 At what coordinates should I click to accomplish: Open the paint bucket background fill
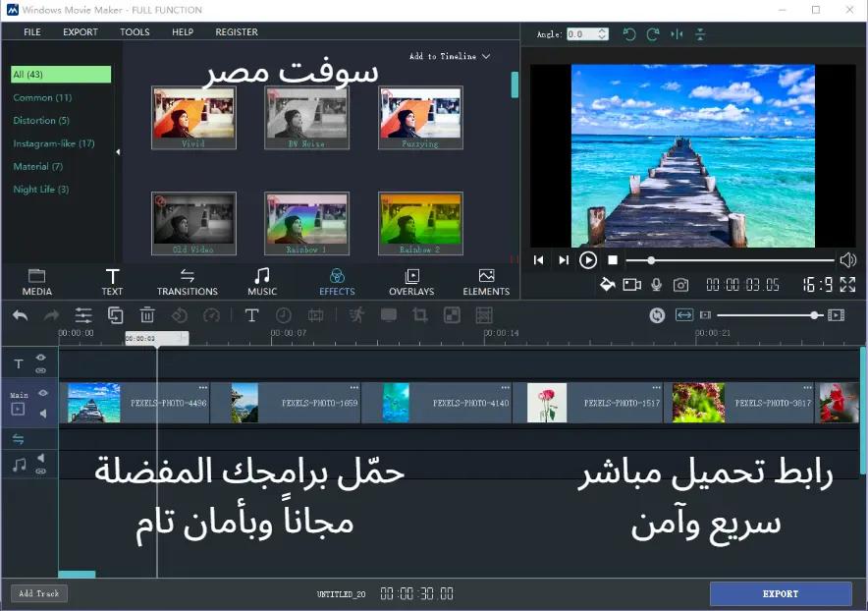pos(607,285)
